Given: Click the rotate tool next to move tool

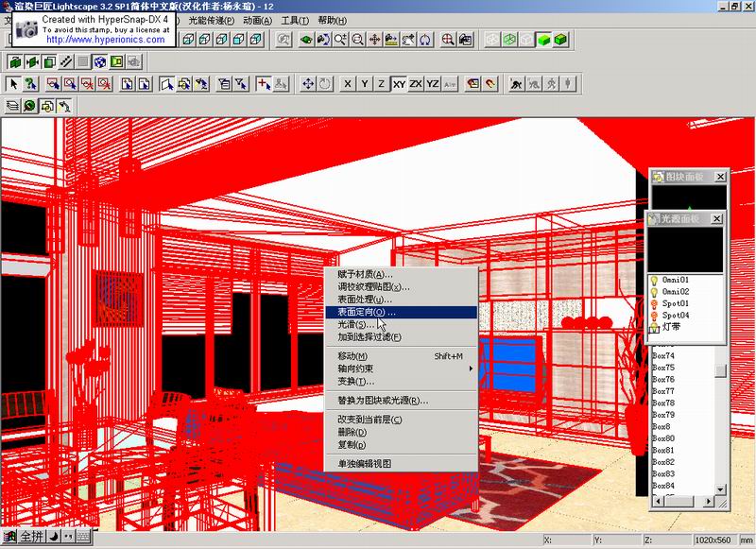Looking at the screenshot, I should pos(325,84).
